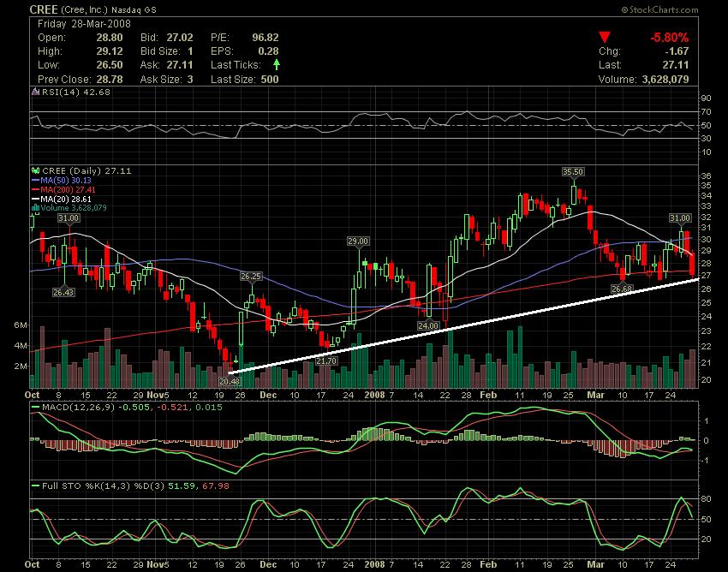Click the Last Size value 500
This screenshot has height=572, width=728.
270,79
